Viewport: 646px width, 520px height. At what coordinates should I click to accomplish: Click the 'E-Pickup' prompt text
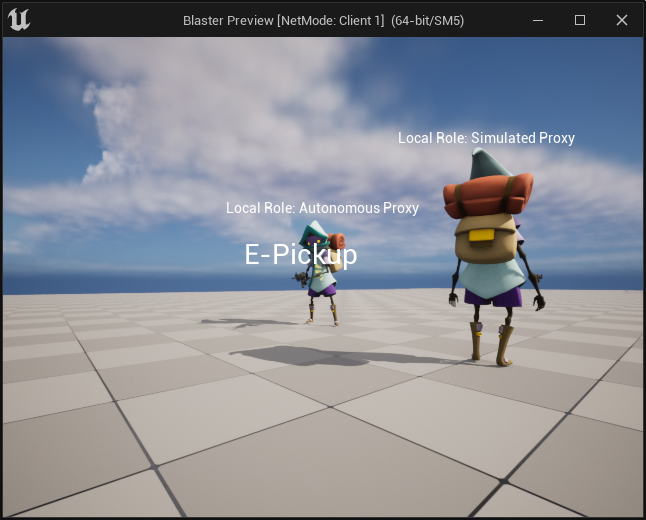301,254
